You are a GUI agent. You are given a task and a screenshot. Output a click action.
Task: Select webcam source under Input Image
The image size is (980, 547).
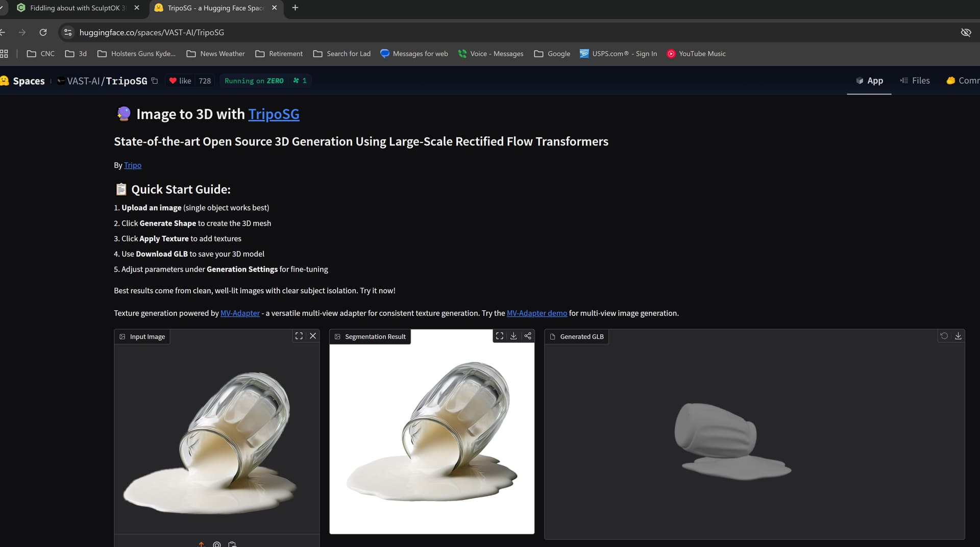pyautogui.click(x=217, y=544)
